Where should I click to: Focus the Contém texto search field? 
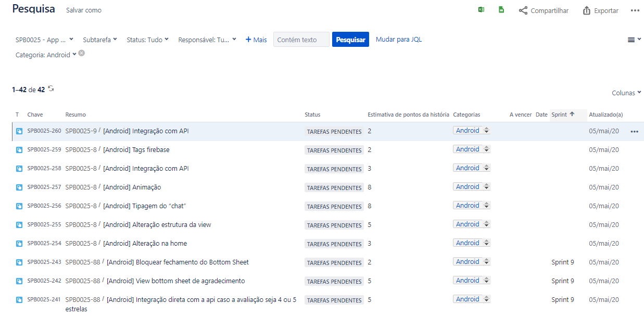click(x=301, y=40)
